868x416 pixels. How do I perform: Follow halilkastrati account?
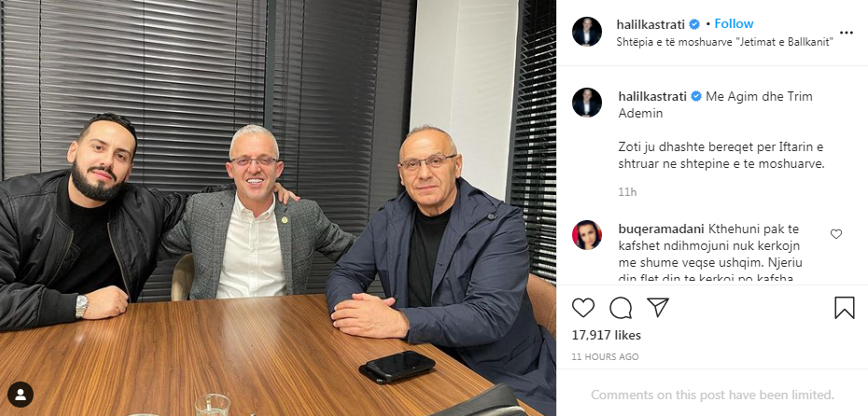click(734, 24)
